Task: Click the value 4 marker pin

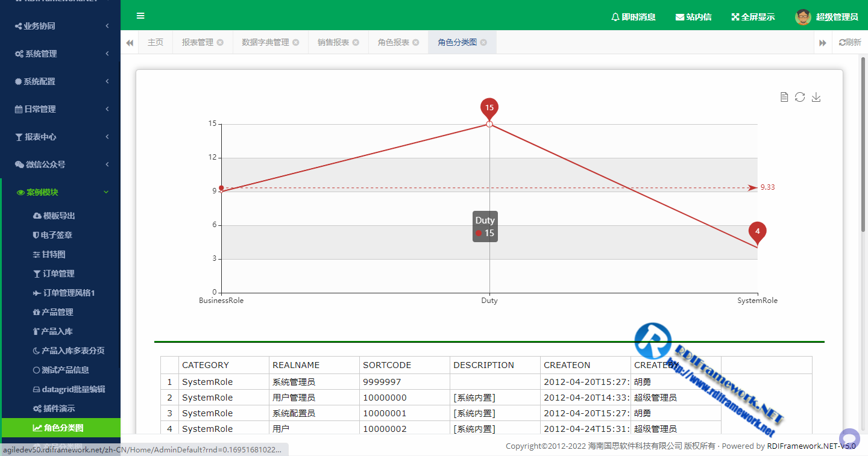Action: click(x=758, y=232)
